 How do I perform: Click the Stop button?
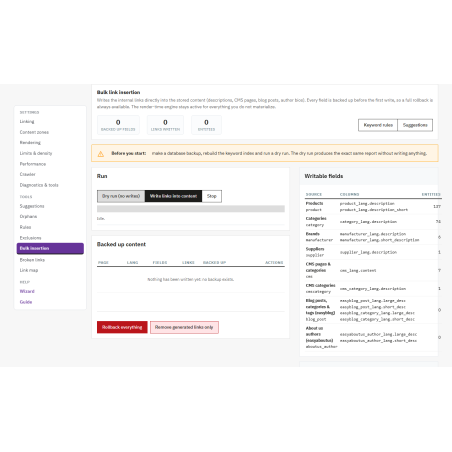point(212,196)
